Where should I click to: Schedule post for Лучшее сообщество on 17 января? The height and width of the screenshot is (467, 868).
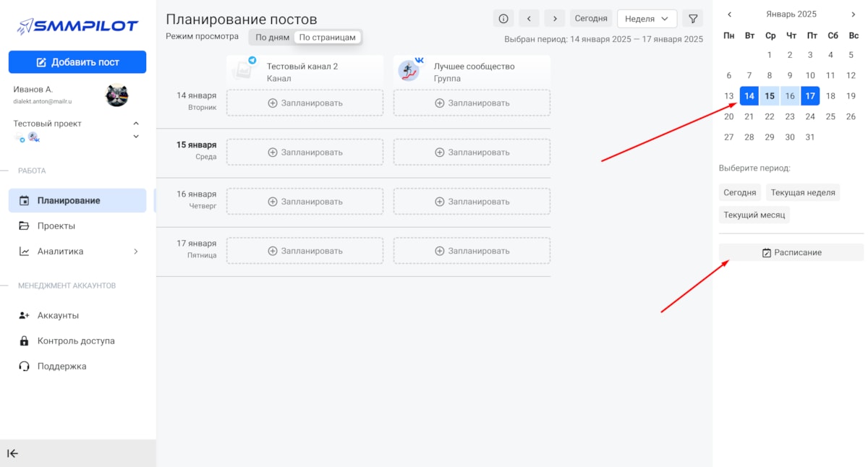[472, 250]
